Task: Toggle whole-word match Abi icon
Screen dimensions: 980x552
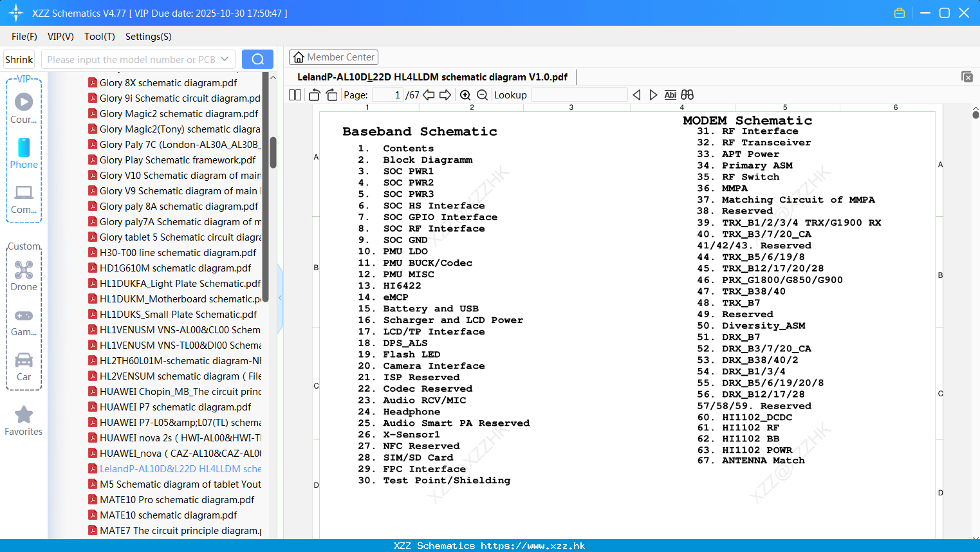Action: (670, 95)
